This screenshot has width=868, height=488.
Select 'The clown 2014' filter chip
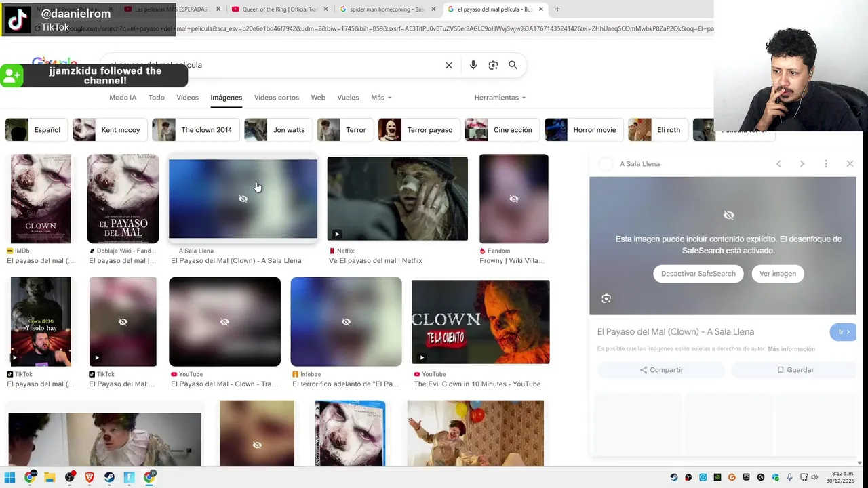pos(196,130)
